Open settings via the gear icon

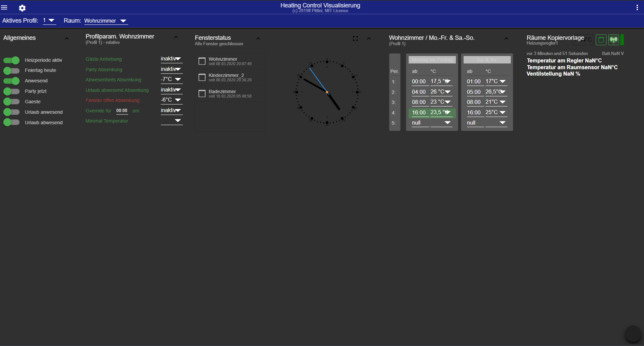click(x=22, y=8)
